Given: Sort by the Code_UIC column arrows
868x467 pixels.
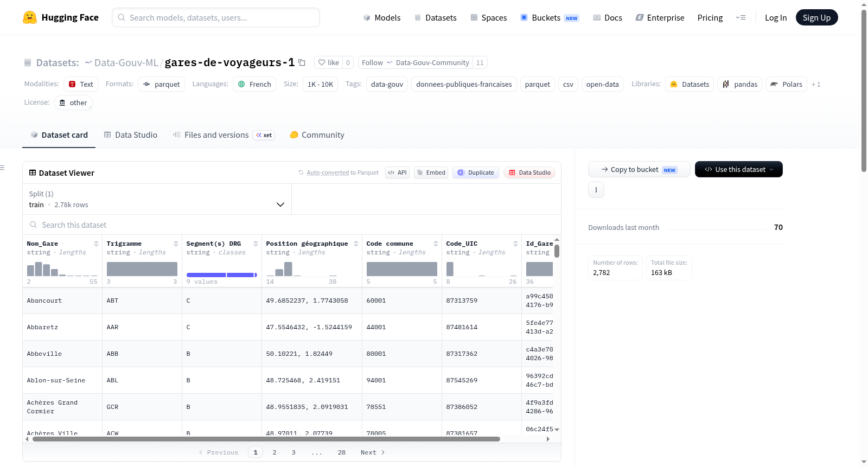Looking at the screenshot, I should coord(515,244).
